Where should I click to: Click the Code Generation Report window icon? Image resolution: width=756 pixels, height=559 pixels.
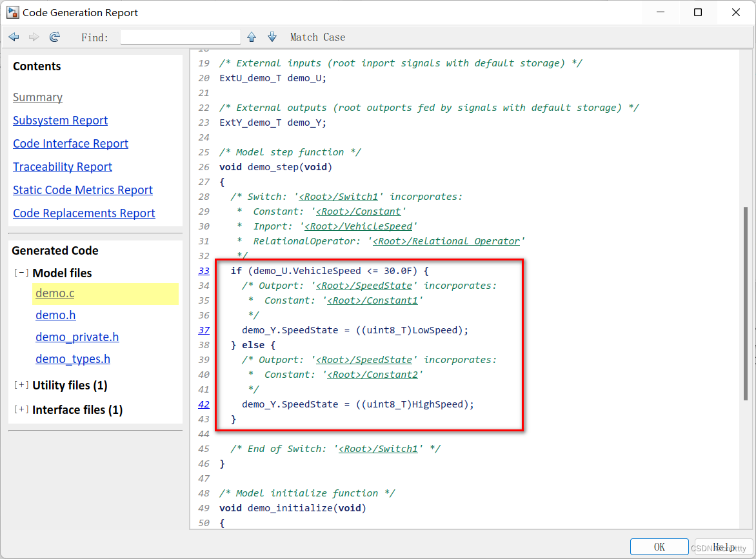12,12
